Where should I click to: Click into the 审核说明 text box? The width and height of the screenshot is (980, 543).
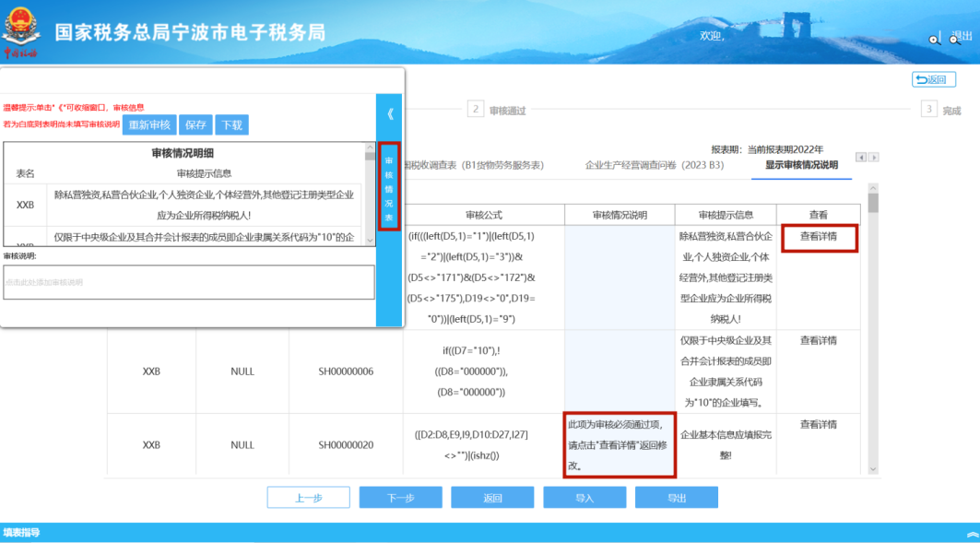click(x=189, y=282)
